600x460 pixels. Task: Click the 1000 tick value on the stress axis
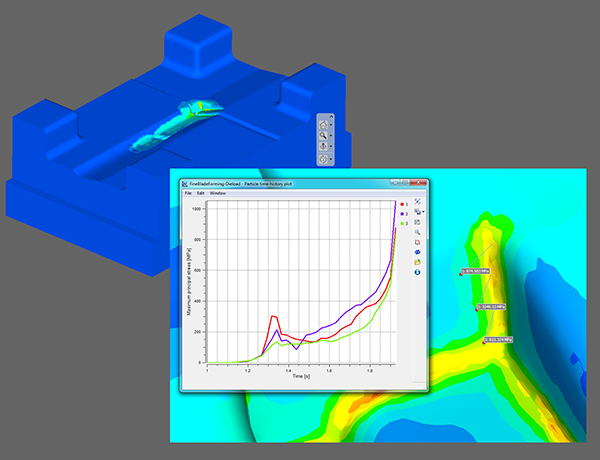(197, 209)
